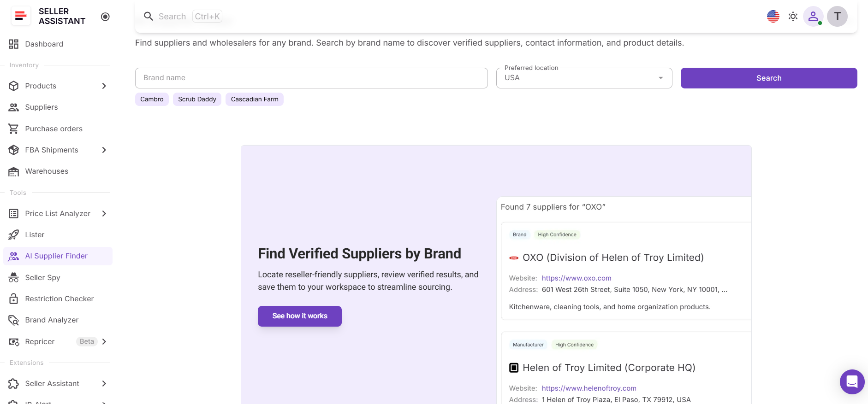Open the user account status icon

813,17
